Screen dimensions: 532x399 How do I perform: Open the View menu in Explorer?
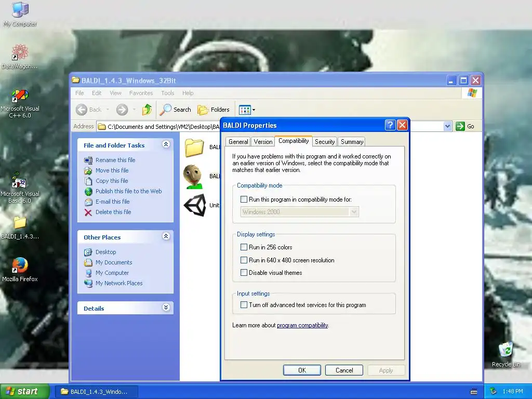point(115,93)
